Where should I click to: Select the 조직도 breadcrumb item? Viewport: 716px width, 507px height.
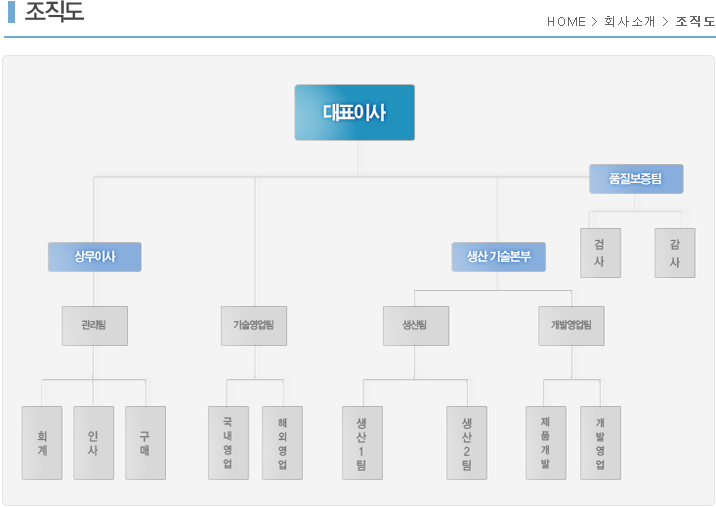point(695,21)
